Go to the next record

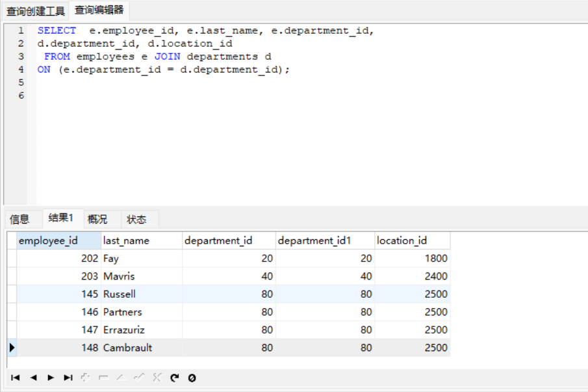tap(51, 378)
